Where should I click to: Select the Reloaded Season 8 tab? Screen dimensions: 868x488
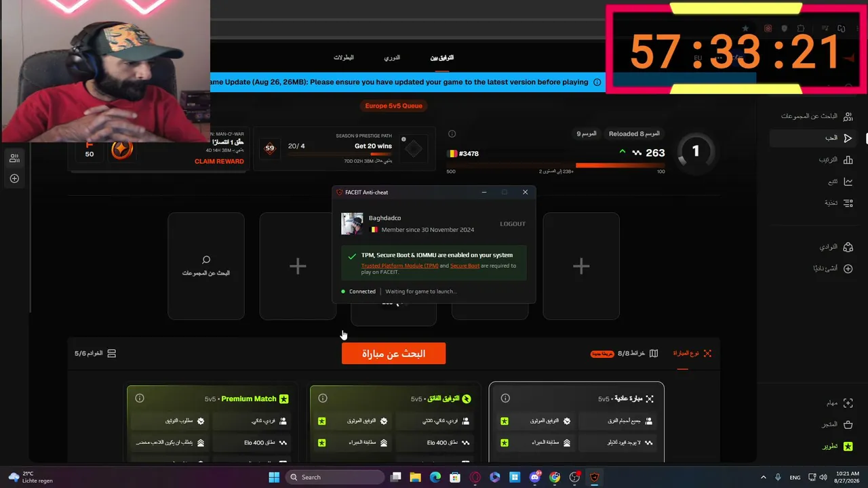[634, 134]
